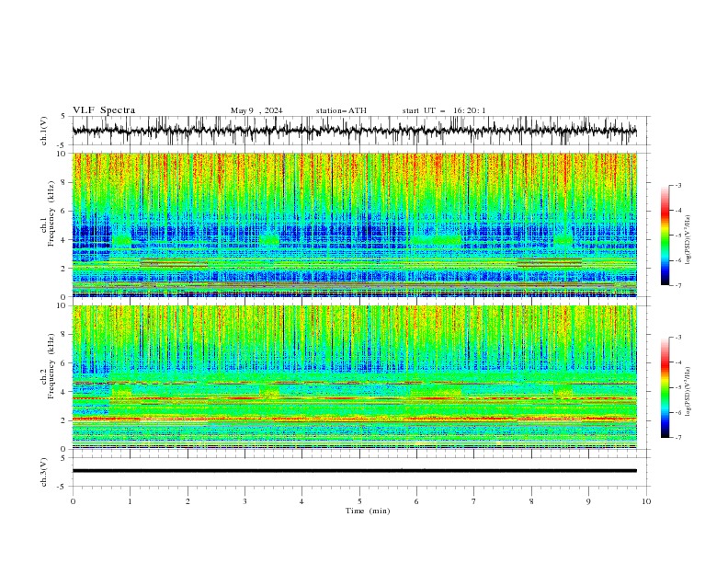This screenshot has height=563, width=728.
Task: Click time axis tick label "0"
Action: 73,501
